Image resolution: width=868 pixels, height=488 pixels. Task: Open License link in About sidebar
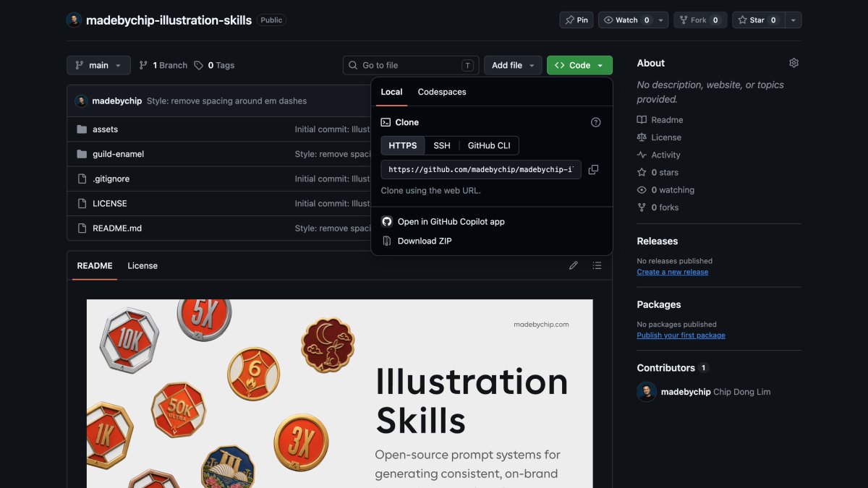pyautogui.click(x=659, y=137)
